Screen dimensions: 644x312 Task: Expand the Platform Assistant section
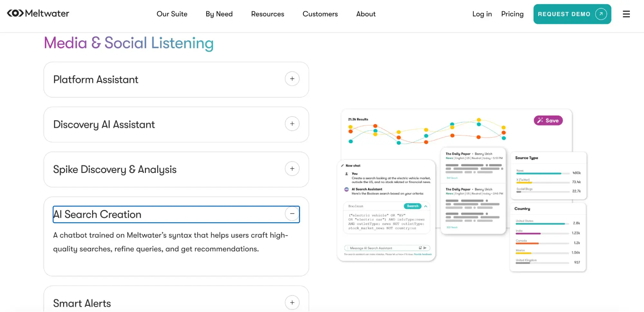pos(96,79)
